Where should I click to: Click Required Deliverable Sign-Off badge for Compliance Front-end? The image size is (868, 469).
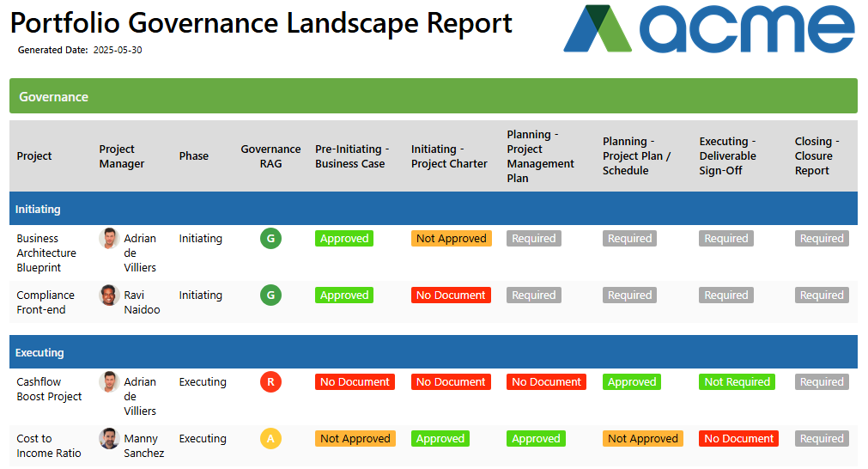tap(725, 295)
